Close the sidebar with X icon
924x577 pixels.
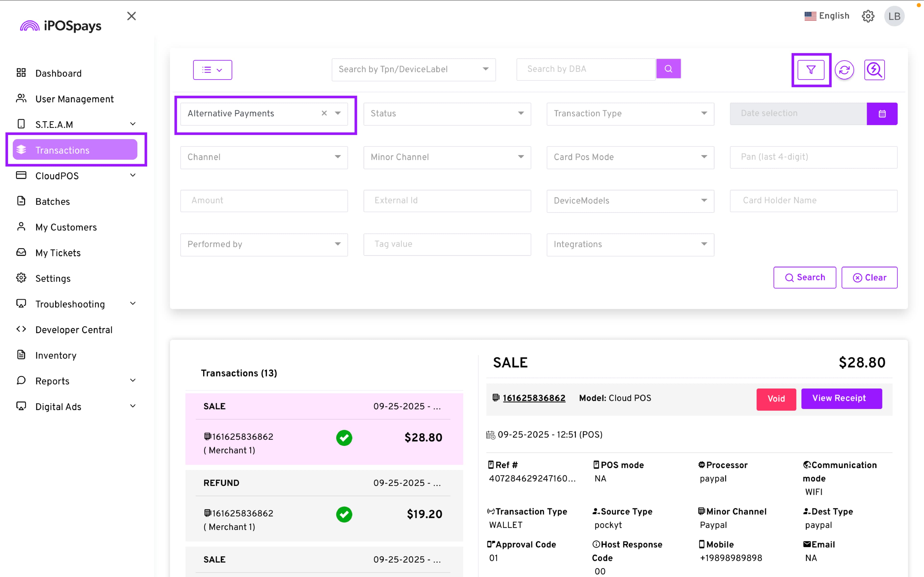coord(131,16)
